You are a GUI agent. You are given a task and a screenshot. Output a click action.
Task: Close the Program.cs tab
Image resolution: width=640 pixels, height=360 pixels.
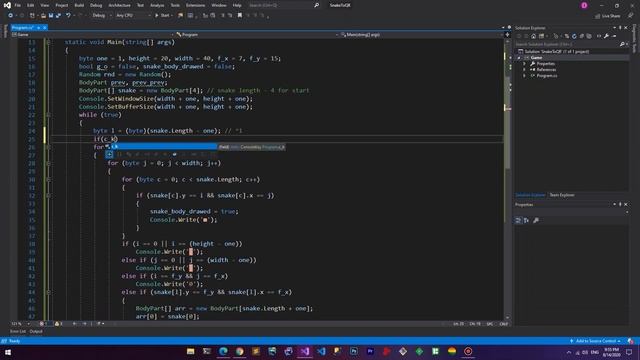pos(45,28)
